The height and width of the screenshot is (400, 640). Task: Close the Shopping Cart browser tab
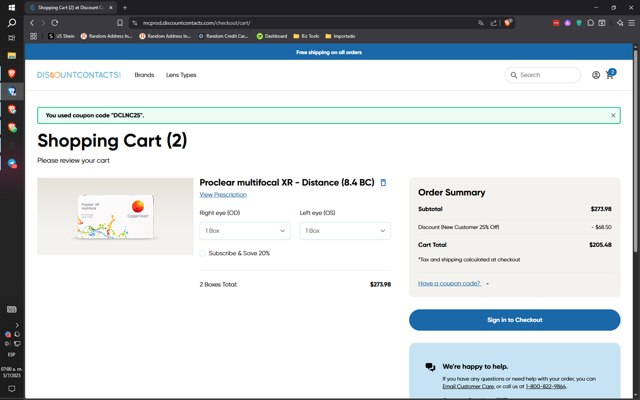[x=111, y=7]
